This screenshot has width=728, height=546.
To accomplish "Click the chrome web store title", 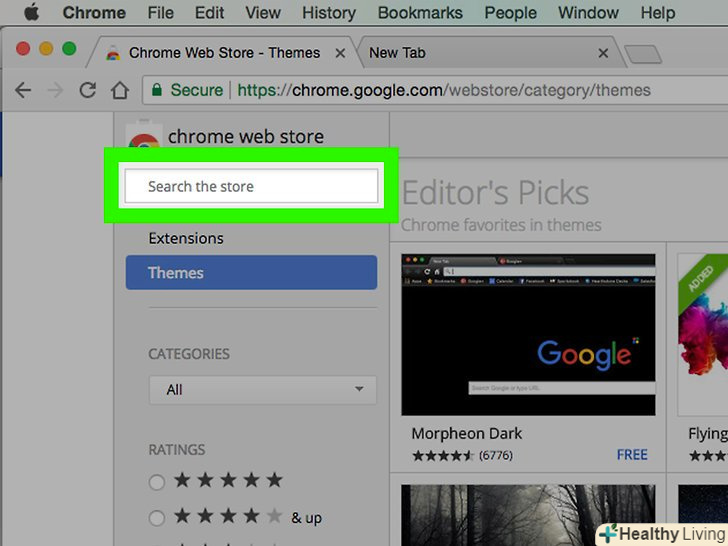I will [246, 136].
